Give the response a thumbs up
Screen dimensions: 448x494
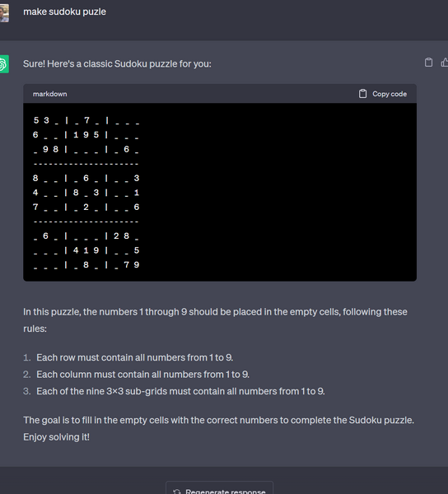(x=445, y=63)
